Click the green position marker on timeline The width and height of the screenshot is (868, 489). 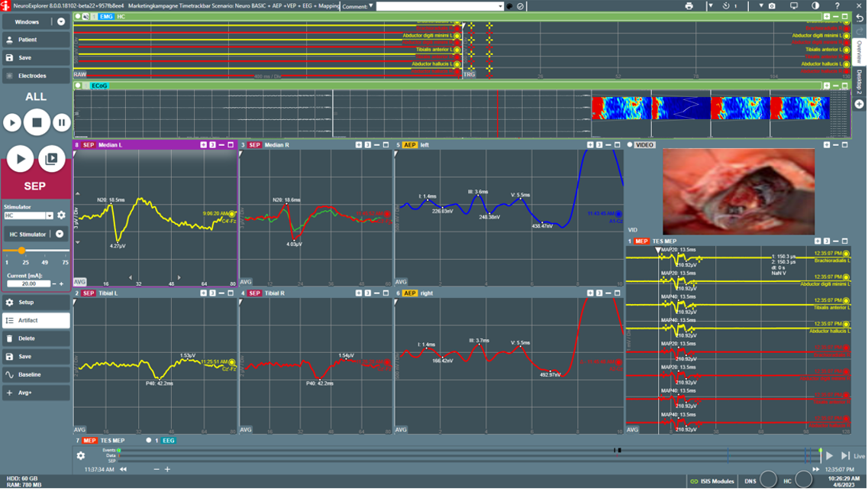(821, 452)
